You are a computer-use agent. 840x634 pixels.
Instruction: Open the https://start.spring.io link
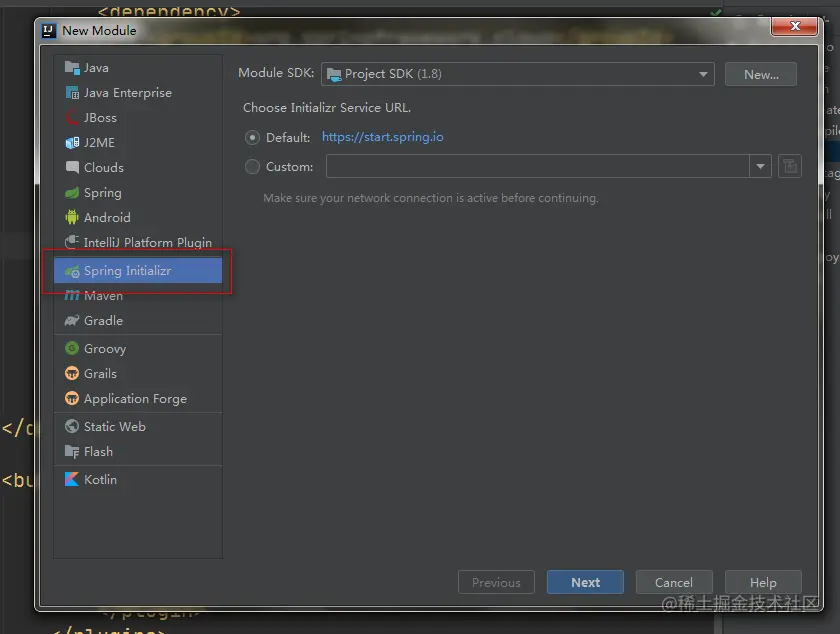pyautogui.click(x=382, y=137)
